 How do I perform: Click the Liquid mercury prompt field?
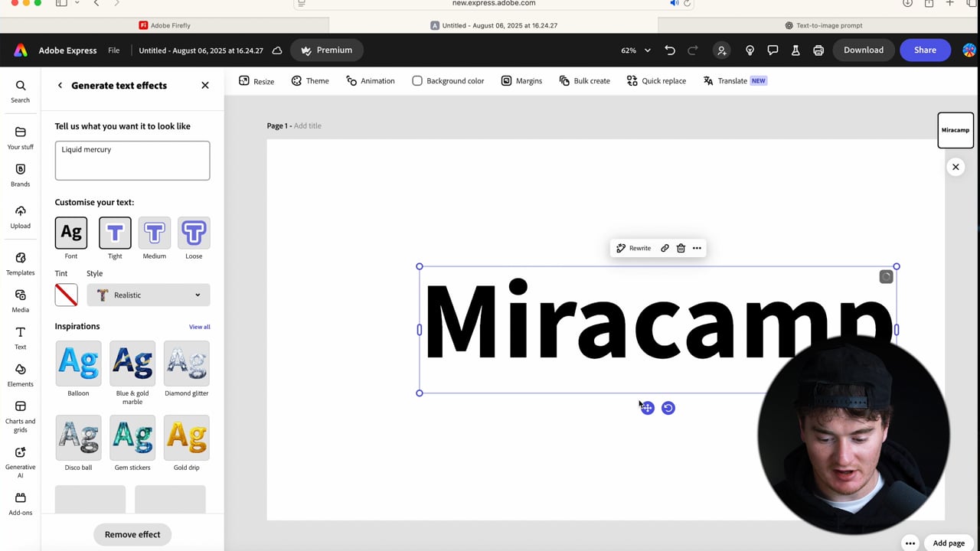tap(132, 161)
